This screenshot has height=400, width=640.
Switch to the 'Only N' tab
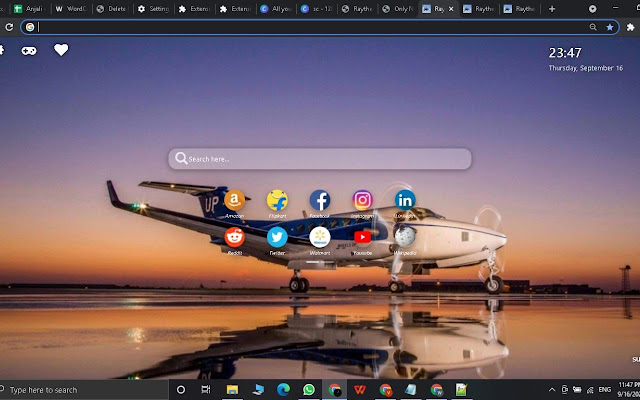tap(398, 9)
